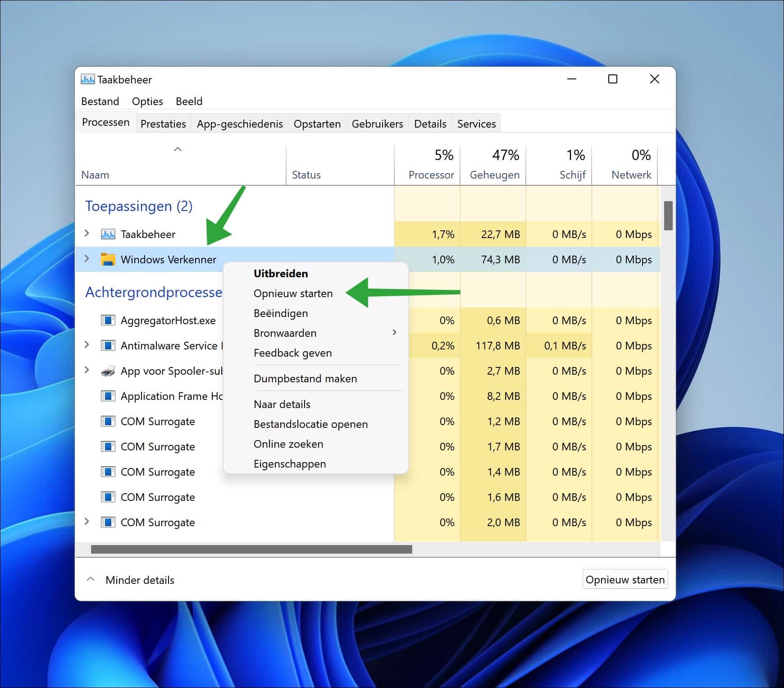
Task: Click the 117,8 MB memory value
Action: click(498, 346)
